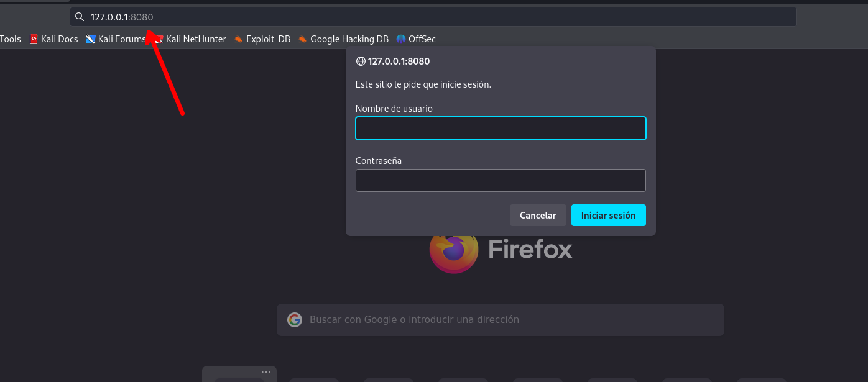Click the Google G icon in search box
The image size is (868, 382).
(x=295, y=320)
